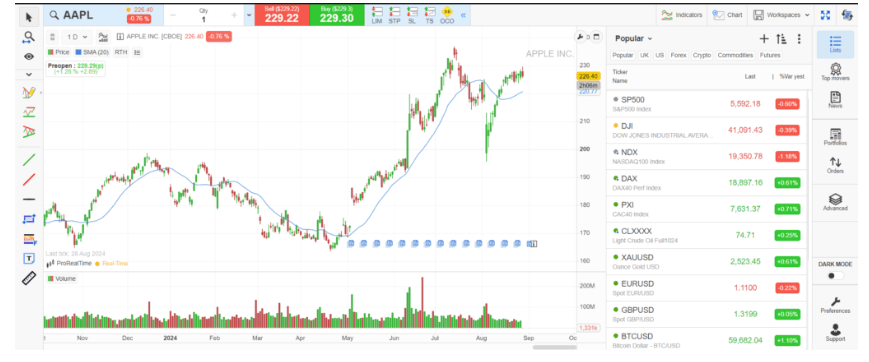This screenshot has width=869, height=362.
Task: Increase quantity with plus button
Action: (234, 16)
